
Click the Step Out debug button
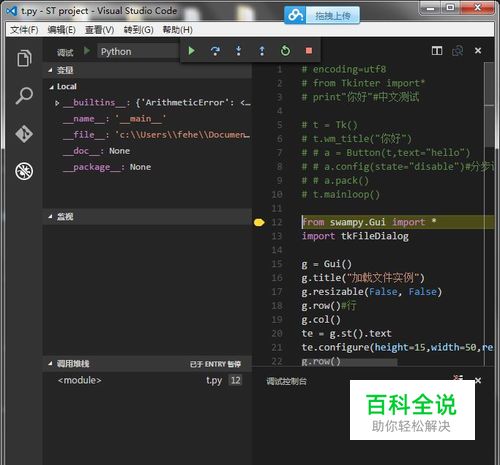pos(262,51)
